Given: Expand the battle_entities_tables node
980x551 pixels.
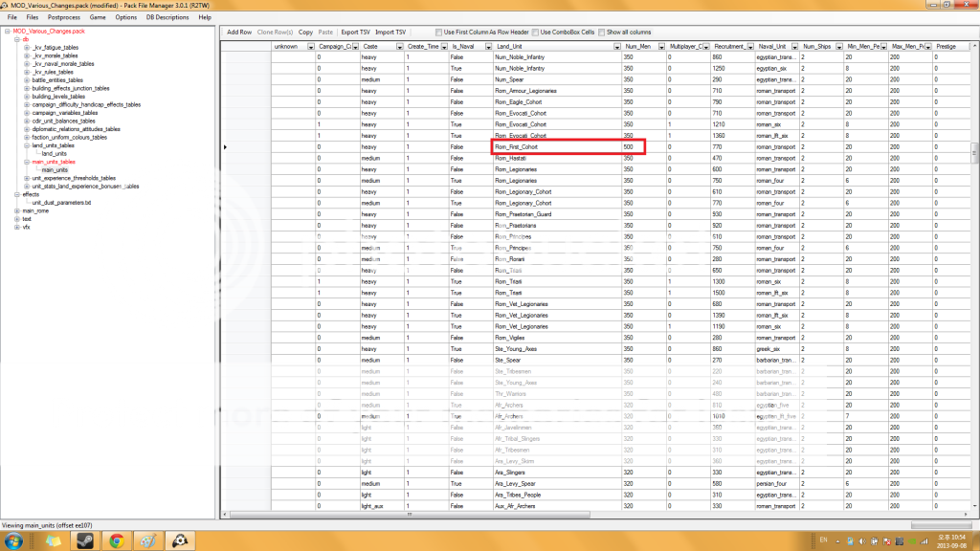Looking at the screenshot, I should point(27,80).
